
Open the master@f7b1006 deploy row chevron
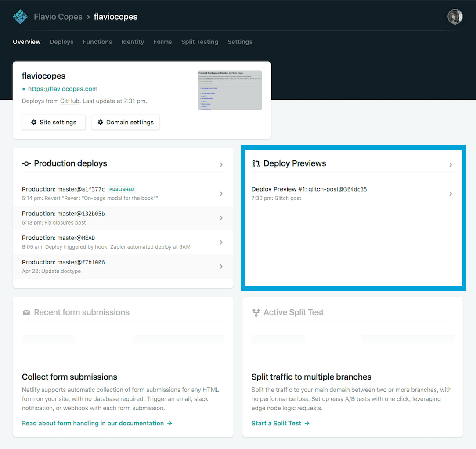pos(221,266)
